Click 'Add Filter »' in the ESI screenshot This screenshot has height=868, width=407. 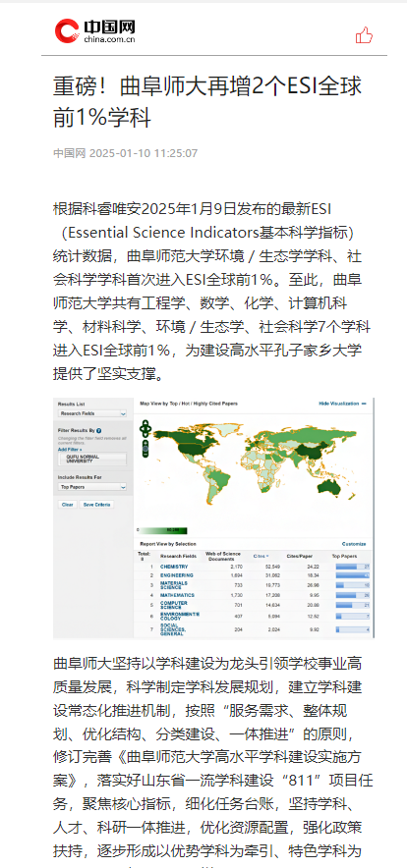(70, 450)
